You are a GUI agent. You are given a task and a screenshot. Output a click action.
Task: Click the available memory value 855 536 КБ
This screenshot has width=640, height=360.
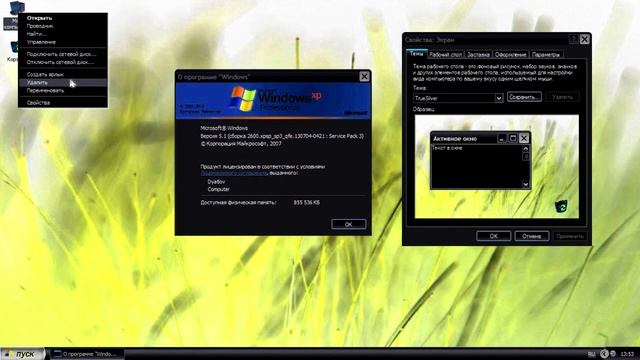307,202
